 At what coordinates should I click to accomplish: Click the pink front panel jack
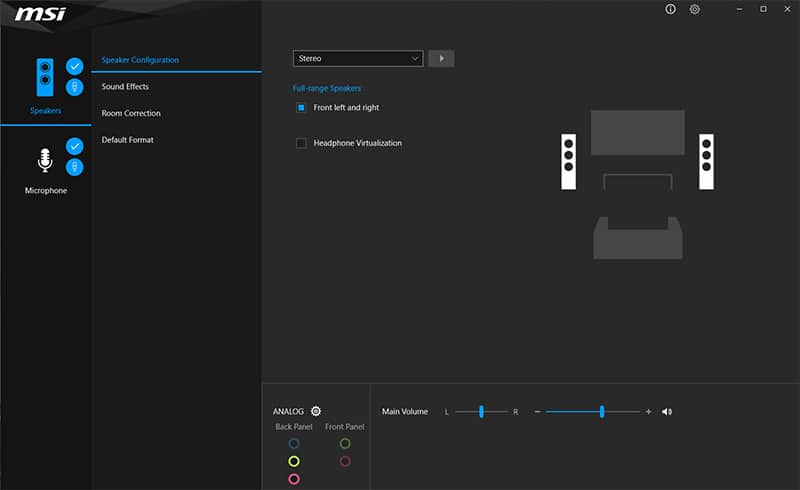345,461
